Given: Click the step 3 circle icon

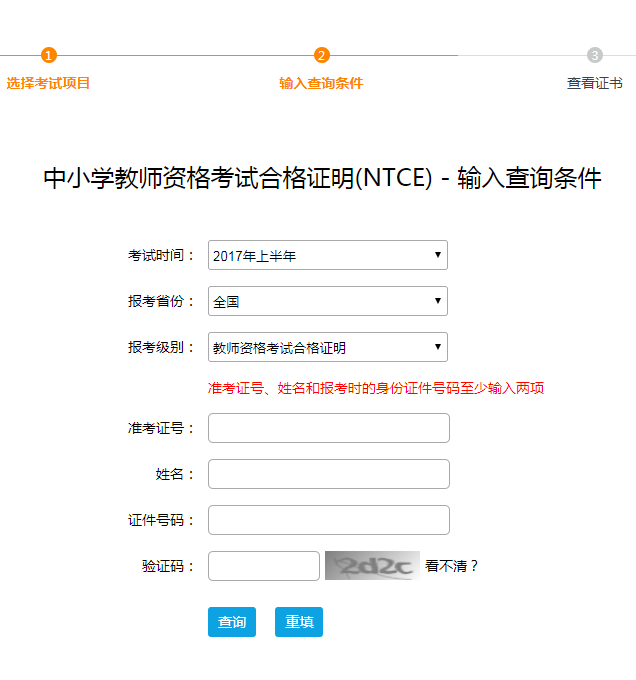Looking at the screenshot, I should (595, 55).
